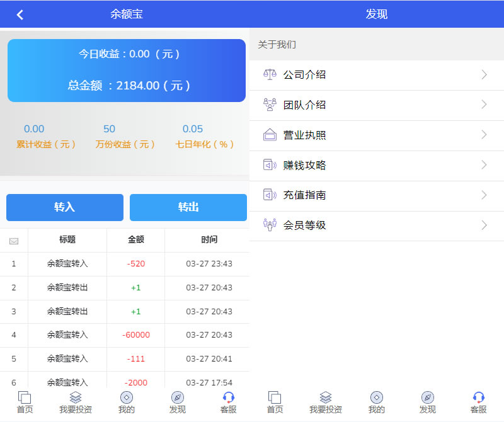Click the speaker icon beside 赚钱攻略
Viewport: 504px width, 422px height.
pos(270,165)
